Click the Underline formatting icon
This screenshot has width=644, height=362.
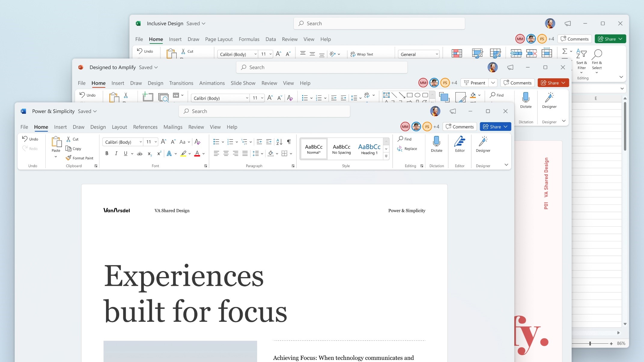point(125,153)
